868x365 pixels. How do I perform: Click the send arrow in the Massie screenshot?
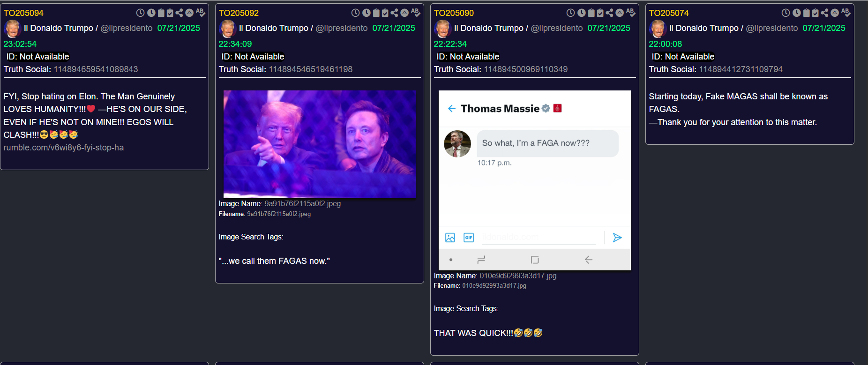click(617, 238)
